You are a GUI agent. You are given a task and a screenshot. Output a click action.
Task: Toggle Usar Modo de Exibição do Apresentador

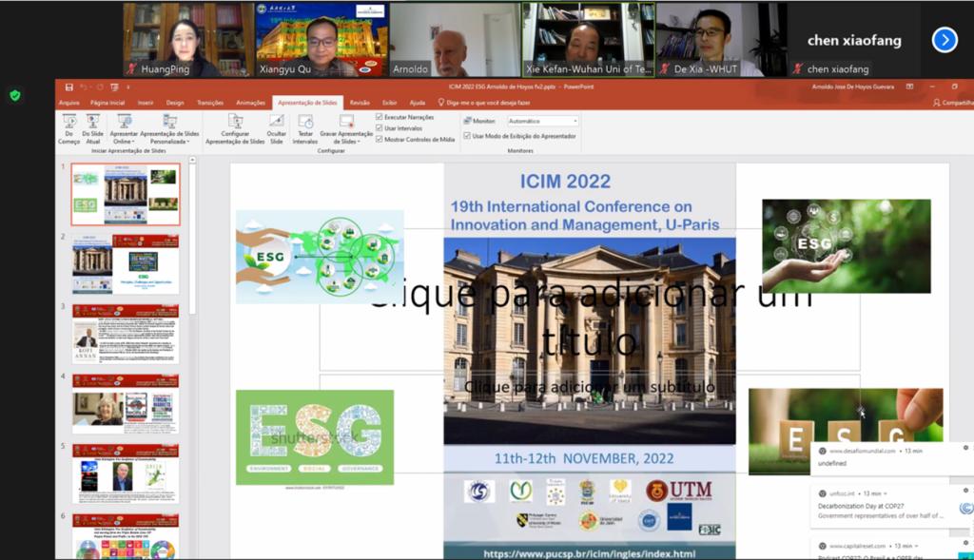tap(466, 136)
